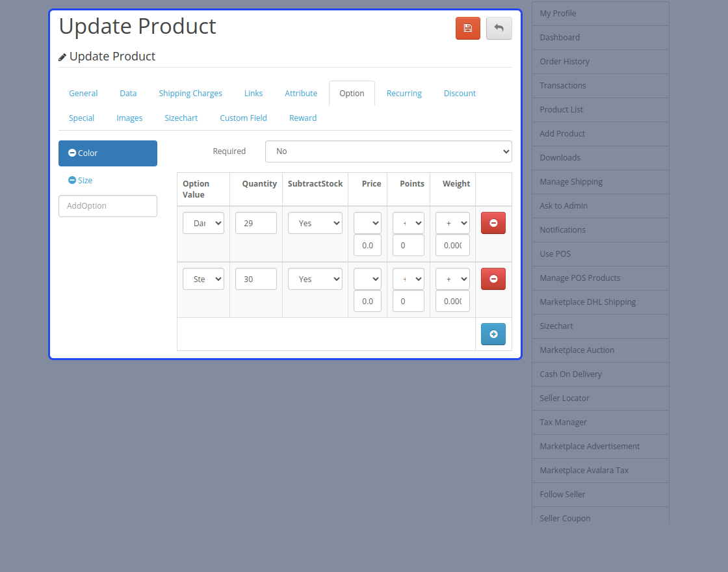Go to Dashboard
Image resolution: width=728 pixels, height=572 pixels.
[x=601, y=38]
